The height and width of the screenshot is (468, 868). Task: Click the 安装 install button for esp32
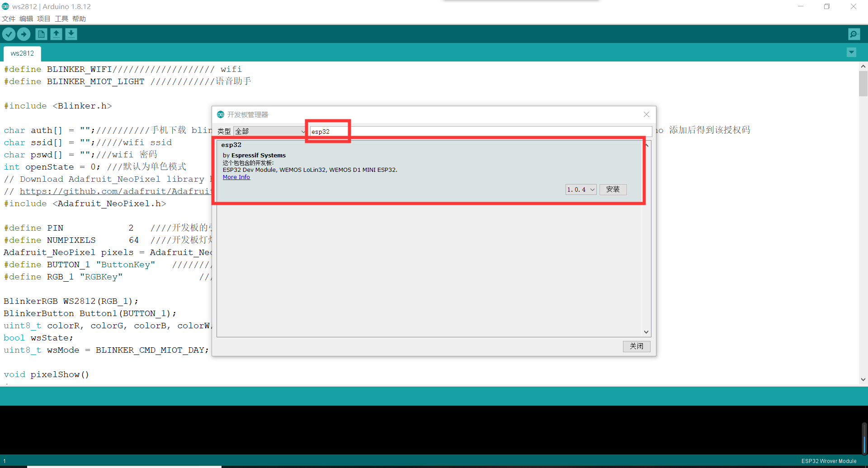613,189
